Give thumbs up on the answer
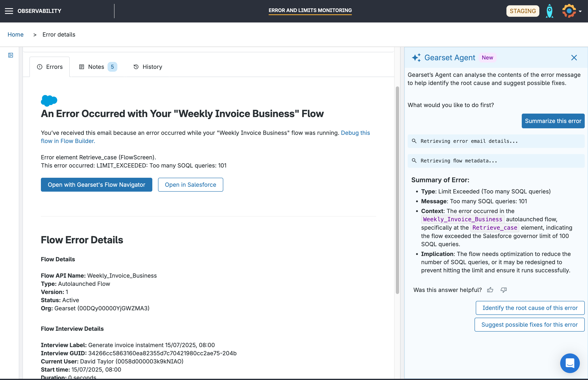Screen dimensions: 588x380 click(x=490, y=290)
